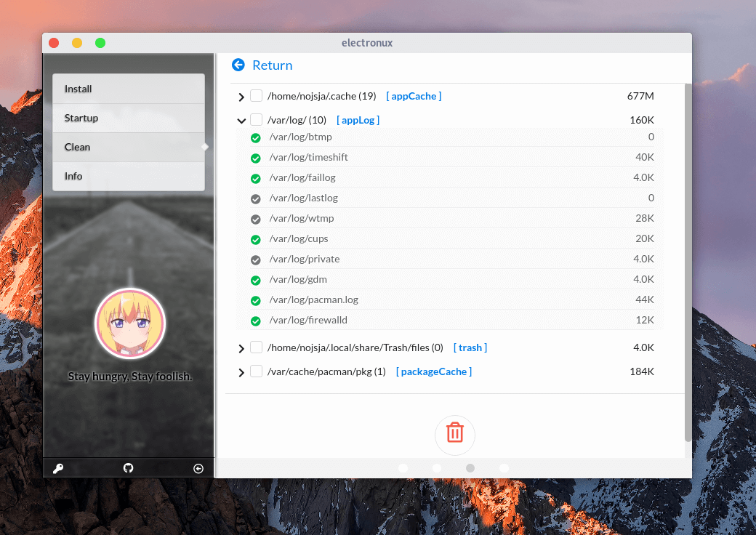Toggle green check for /var/log/pacman.log
Image resolution: width=756 pixels, height=535 pixels.
point(255,300)
